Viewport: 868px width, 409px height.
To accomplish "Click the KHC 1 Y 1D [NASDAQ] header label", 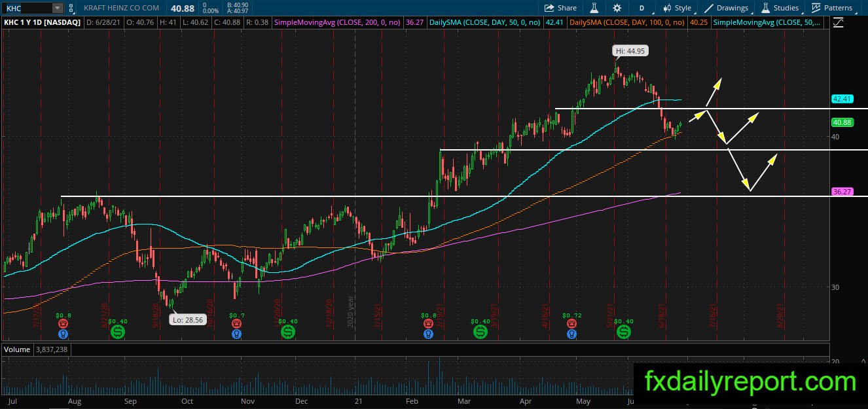I will (x=43, y=23).
